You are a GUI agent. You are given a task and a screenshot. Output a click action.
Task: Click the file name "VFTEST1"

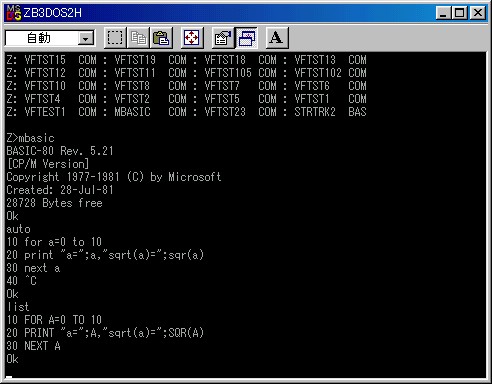coord(45,112)
